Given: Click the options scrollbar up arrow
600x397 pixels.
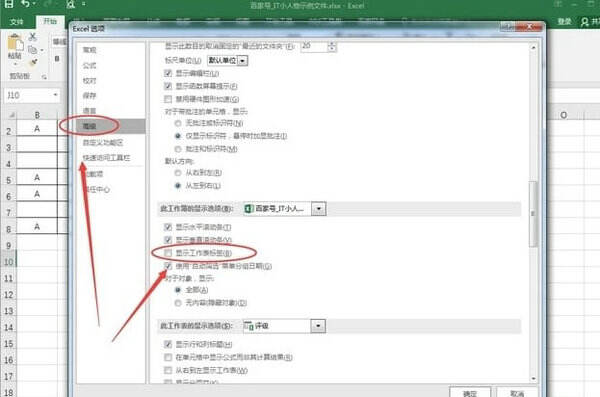Looking at the screenshot, I should [533, 47].
